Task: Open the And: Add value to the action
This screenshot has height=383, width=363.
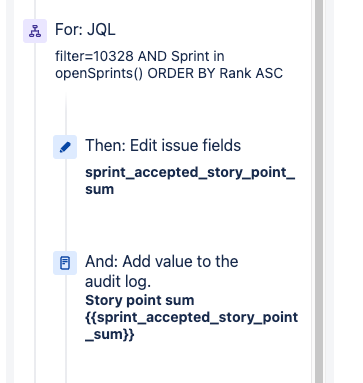Action: coord(162,261)
